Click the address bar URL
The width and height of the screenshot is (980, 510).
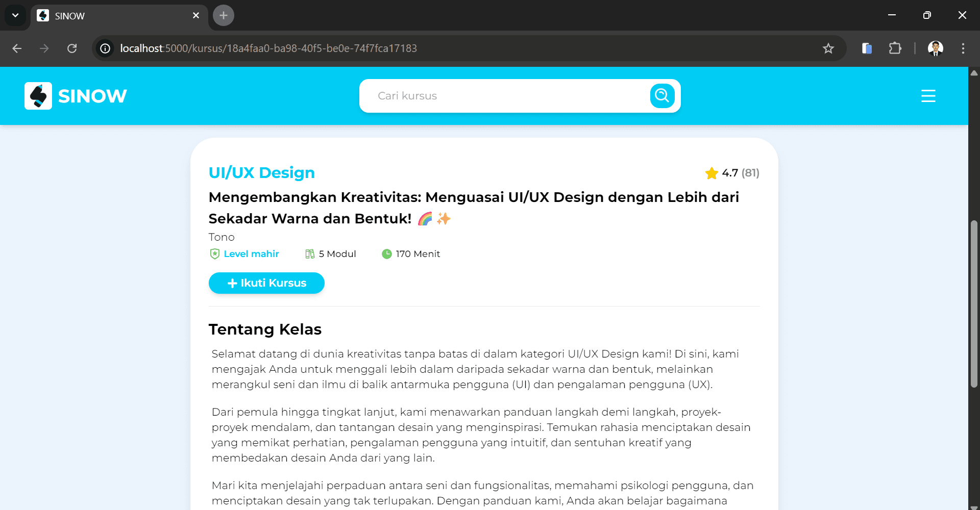click(x=268, y=48)
